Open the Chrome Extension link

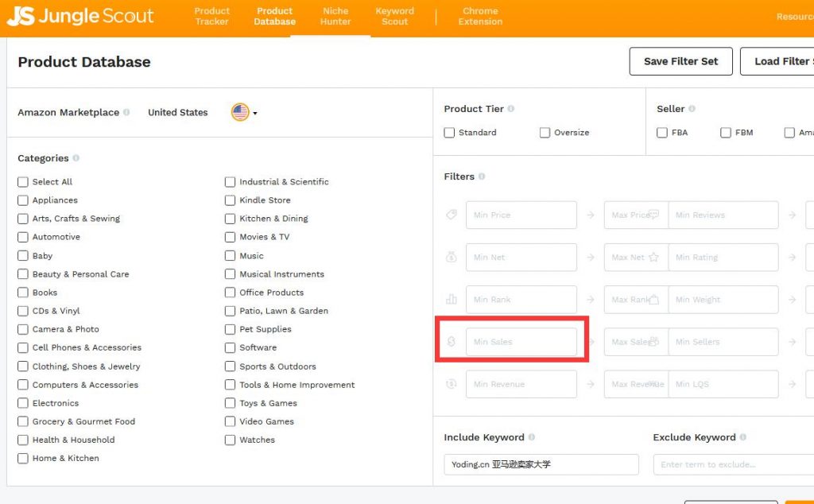480,17
